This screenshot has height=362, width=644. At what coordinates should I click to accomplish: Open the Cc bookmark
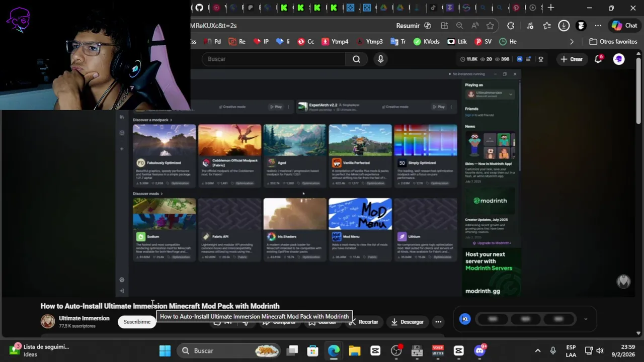click(306, 42)
